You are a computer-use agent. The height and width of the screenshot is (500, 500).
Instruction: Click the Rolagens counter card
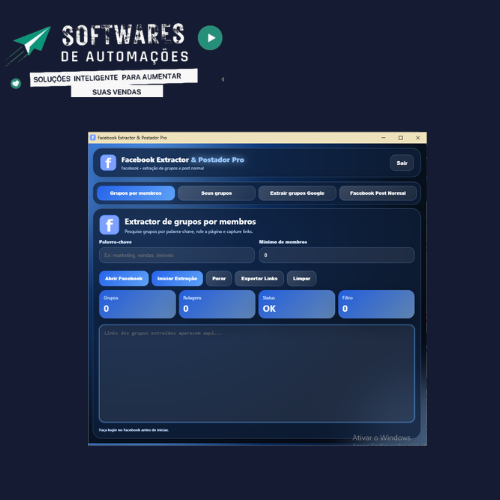[217, 304]
